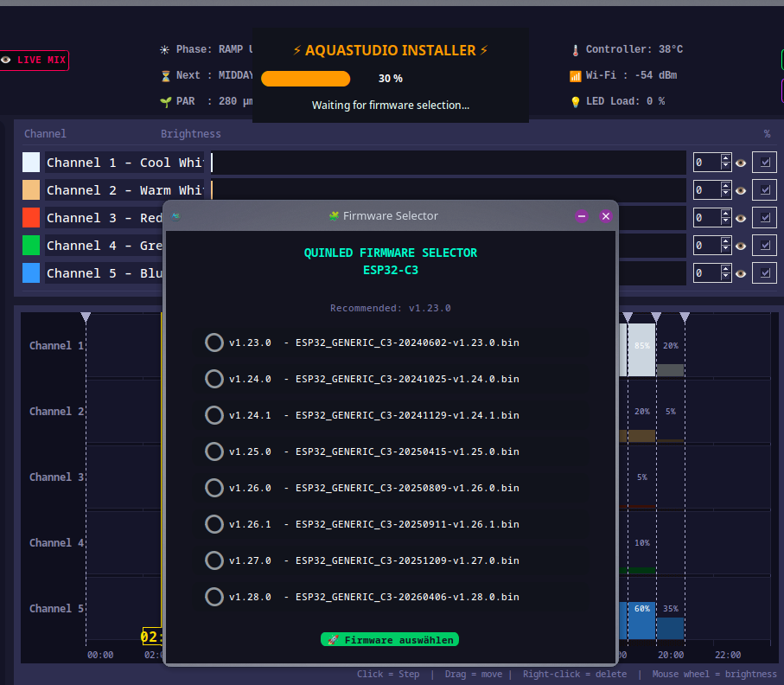
Task: Click Channel 5 percent spinbox stepper arrows
Action: coord(725,272)
